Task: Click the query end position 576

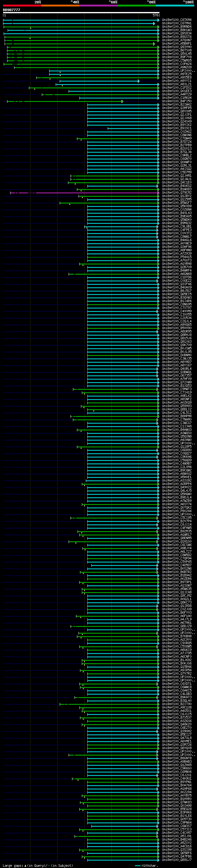Action: click(155, 15)
